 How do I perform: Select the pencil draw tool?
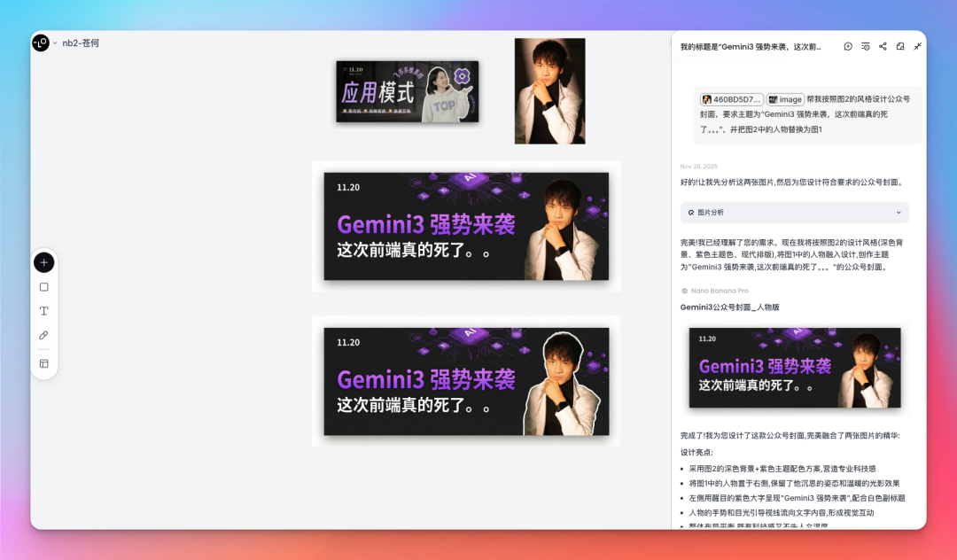click(x=44, y=335)
